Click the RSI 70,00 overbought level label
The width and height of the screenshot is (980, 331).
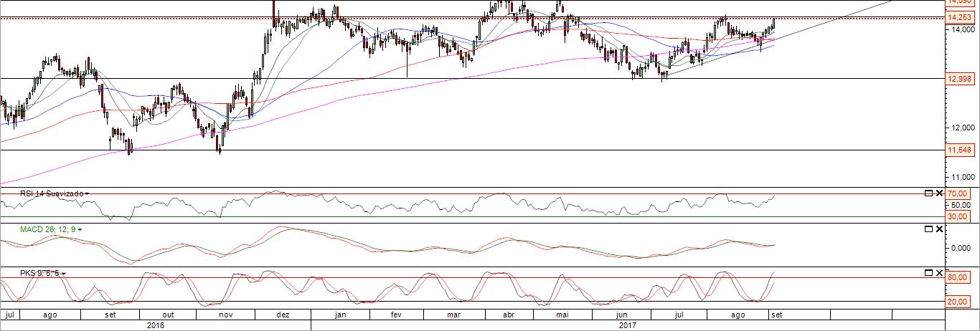tap(958, 194)
